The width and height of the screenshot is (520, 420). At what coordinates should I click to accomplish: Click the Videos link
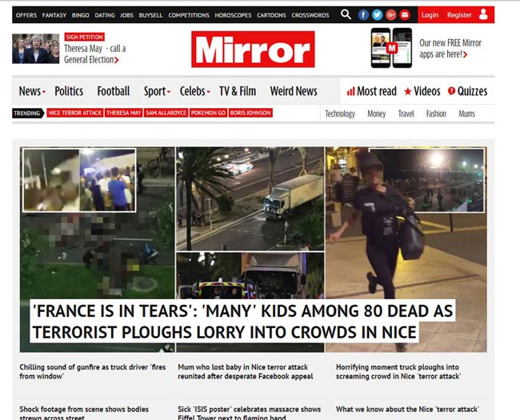427,91
